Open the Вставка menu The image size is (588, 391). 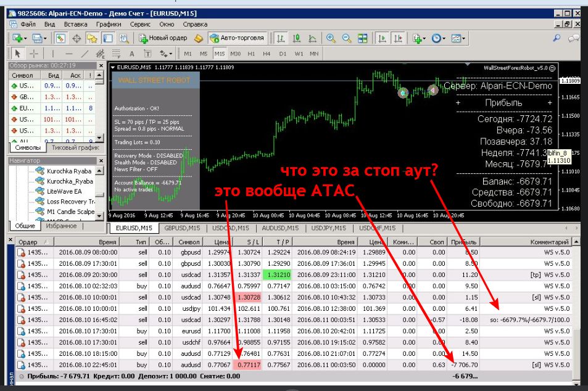75,25
